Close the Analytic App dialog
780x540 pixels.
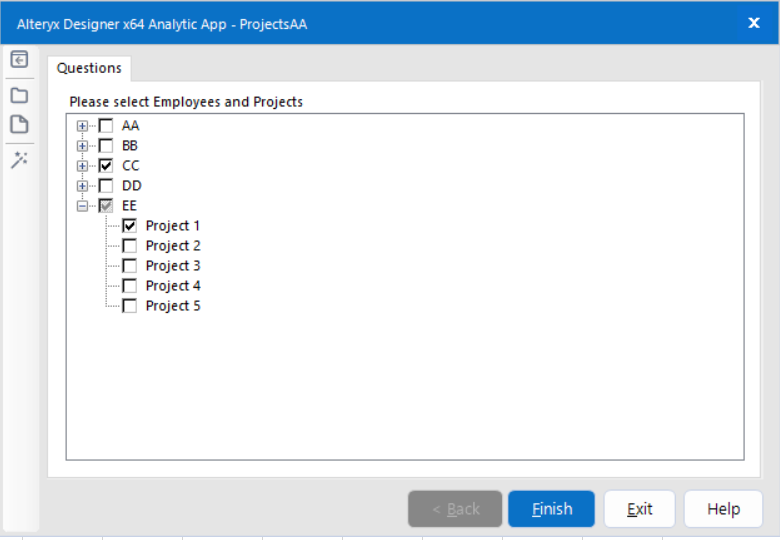[x=754, y=23]
